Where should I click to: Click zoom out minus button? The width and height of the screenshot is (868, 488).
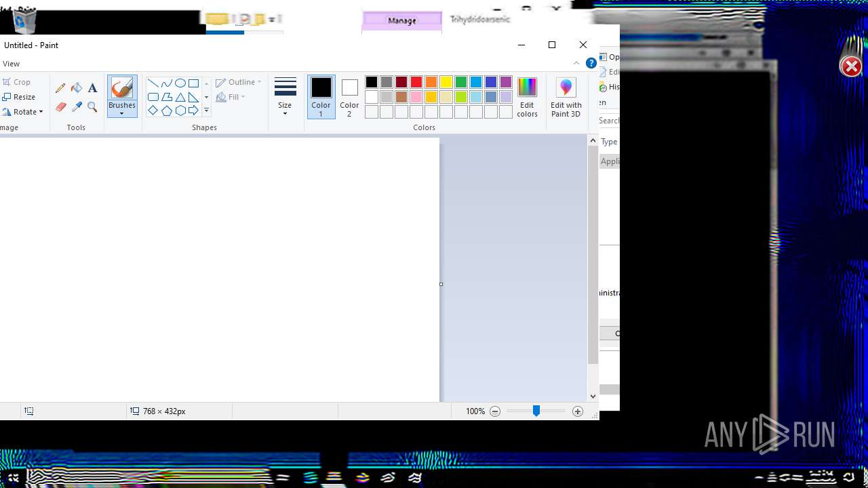(495, 411)
